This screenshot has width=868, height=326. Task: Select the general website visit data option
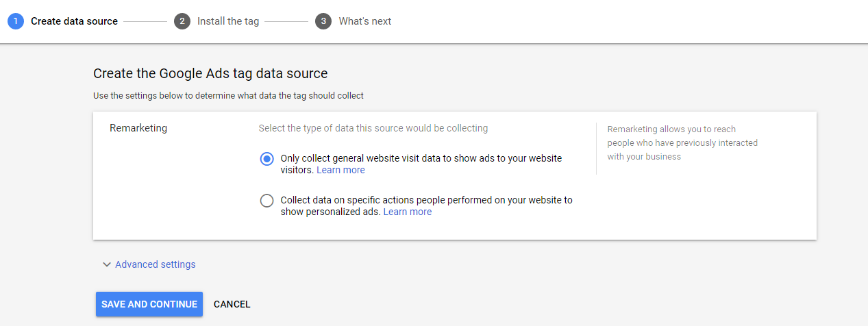(x=267, y=159)
